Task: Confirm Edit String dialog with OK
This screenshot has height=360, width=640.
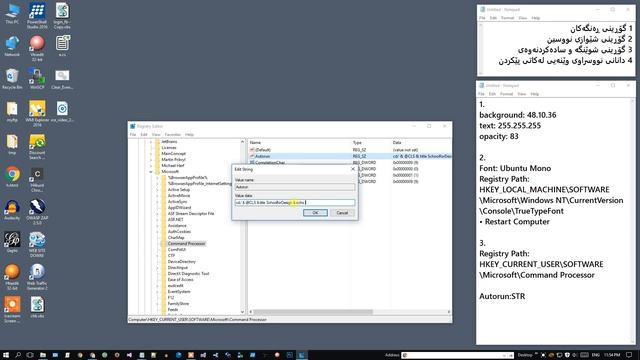Action: pos(315,213)
